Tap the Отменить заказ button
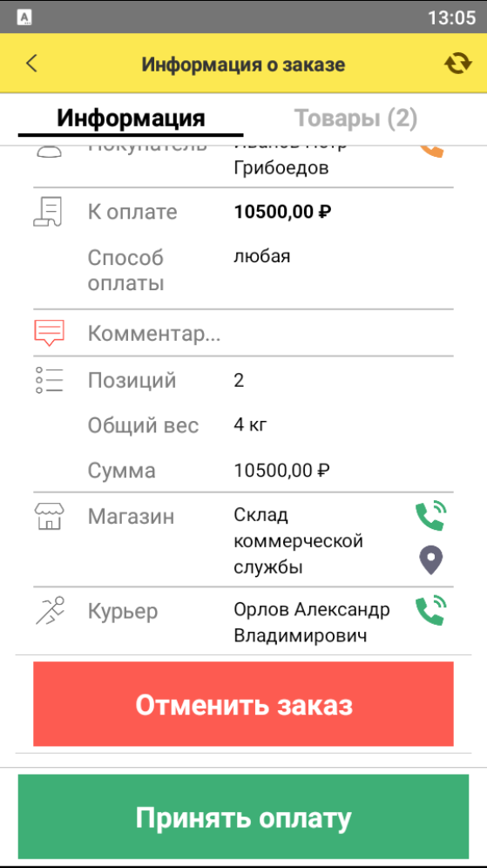This screenshot has width=487, height=868. (244, 704)
